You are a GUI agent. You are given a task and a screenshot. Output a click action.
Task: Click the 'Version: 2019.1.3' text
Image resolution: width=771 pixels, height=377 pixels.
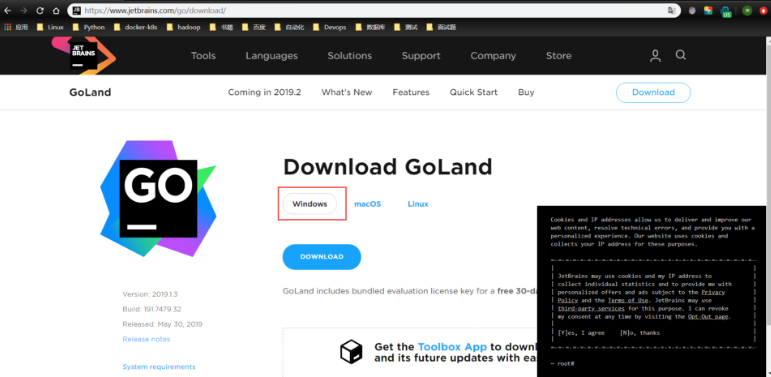pyautogui.click(x=150, y=294)
